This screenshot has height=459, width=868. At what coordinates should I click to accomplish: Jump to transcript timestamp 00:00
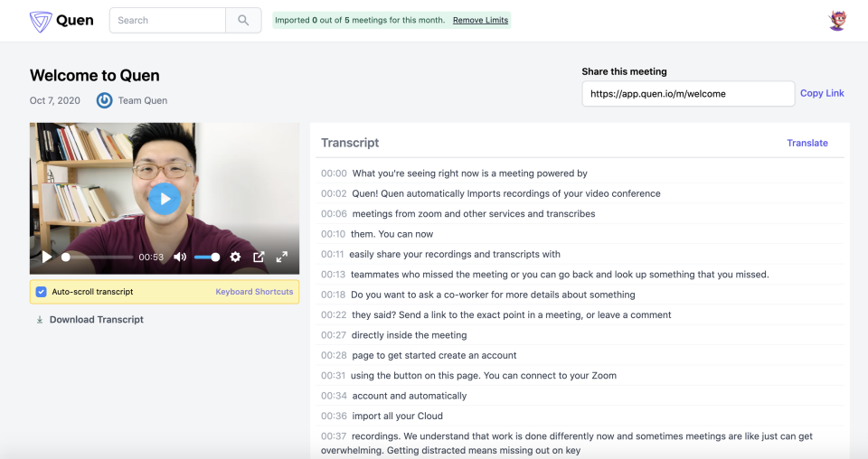point(334,173)
